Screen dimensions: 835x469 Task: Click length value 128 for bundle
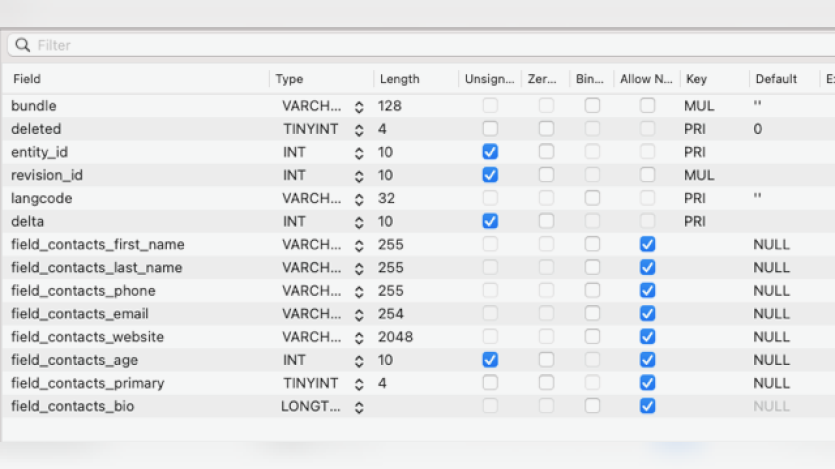pos(390,106)
